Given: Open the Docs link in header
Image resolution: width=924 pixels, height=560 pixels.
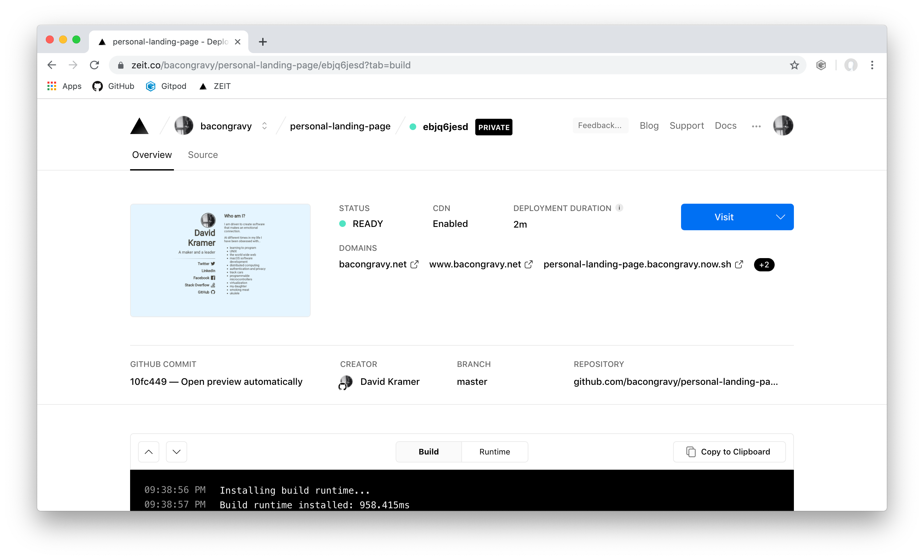Looking at the screenshot, I should [725, 126].
